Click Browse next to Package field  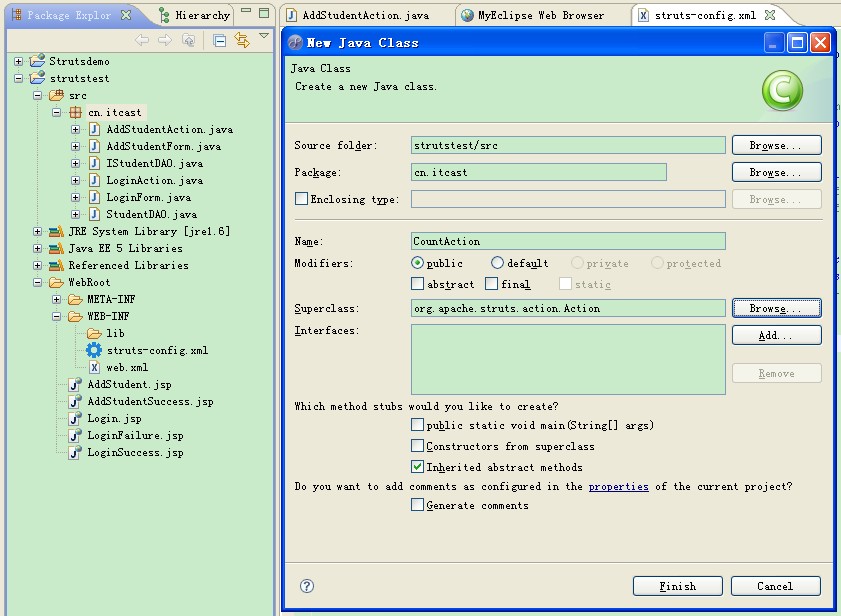[x=777, y=172]
